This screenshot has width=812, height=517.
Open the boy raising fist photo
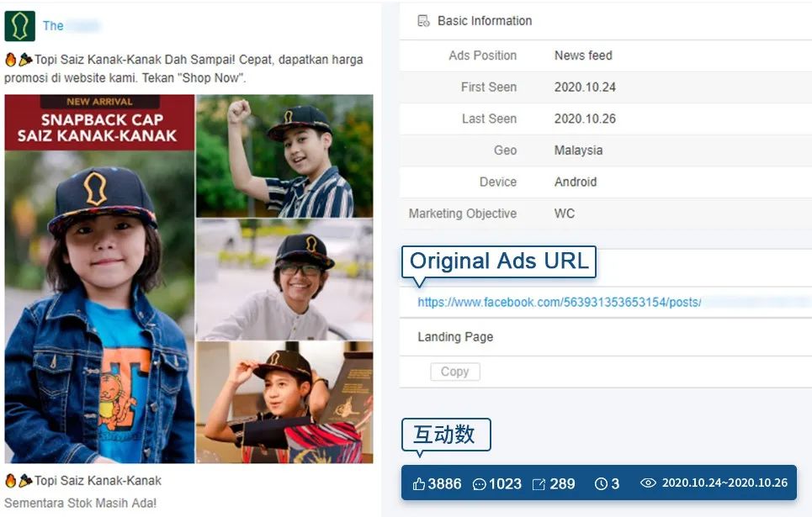click(x=284, y=156)
